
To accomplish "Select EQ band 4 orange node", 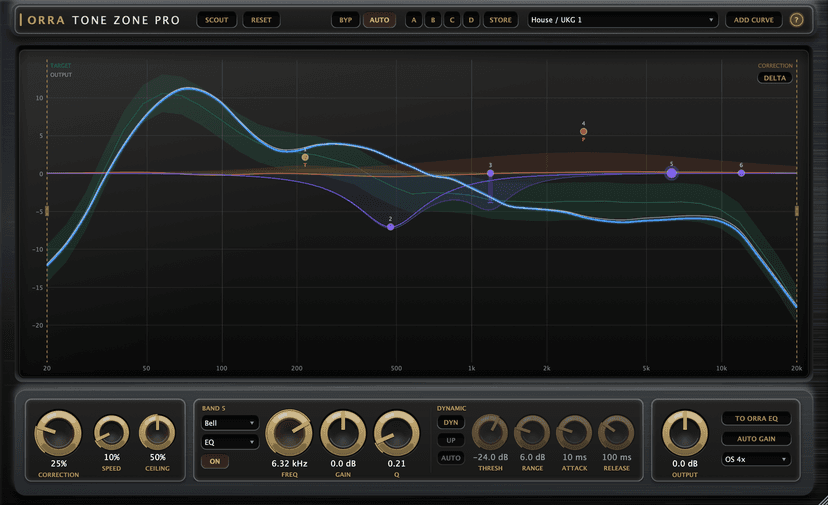I will coord(584,132).
